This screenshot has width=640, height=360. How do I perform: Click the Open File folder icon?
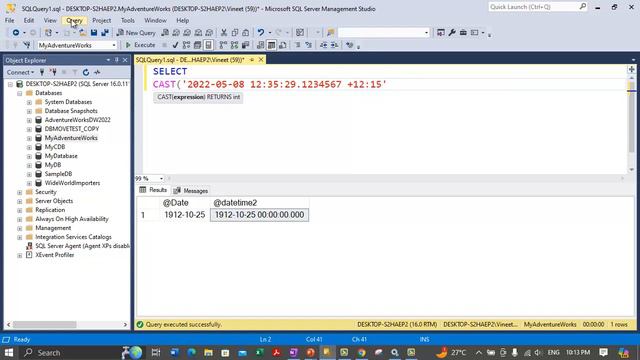coord(82,33)
